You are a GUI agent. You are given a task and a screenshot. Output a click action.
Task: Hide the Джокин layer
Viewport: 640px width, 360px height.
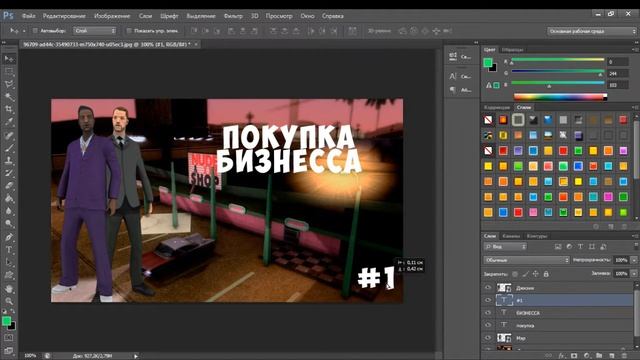pos(488,288)
